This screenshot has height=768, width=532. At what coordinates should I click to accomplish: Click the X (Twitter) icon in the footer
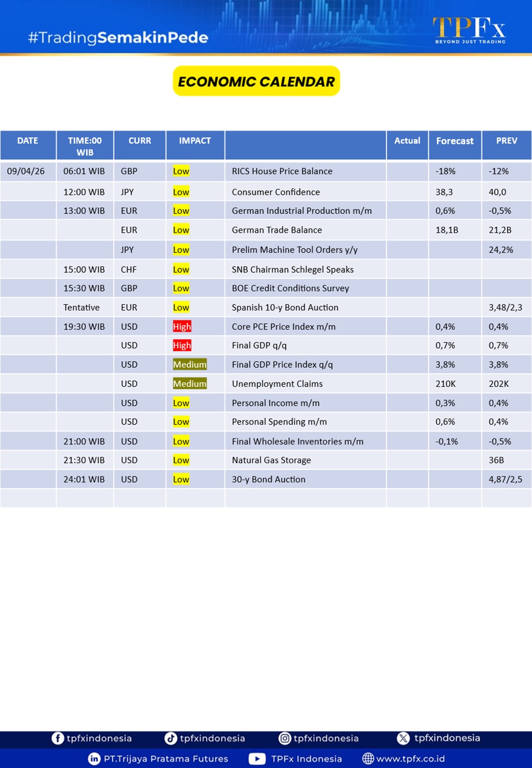pyautogui.click(x=403, y=738)
